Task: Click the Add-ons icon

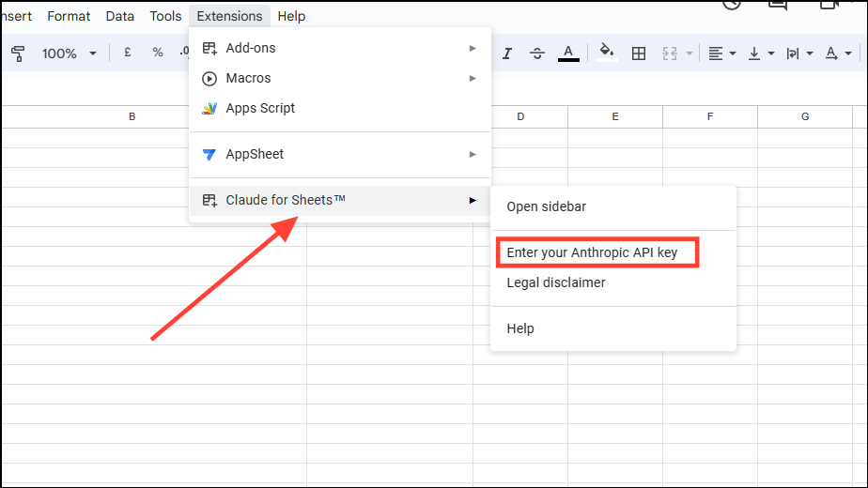Action: [x=209, y=48]
